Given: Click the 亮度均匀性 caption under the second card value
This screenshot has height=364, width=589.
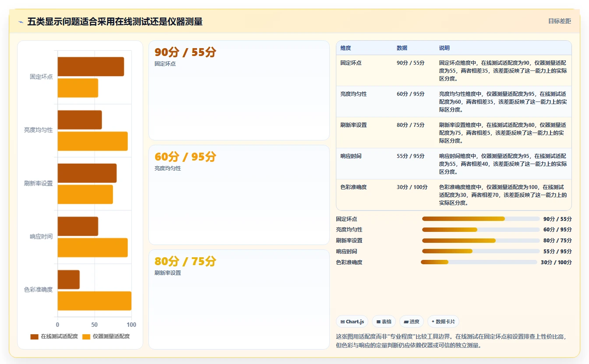Looking at the screenshot, I should 168,168.
